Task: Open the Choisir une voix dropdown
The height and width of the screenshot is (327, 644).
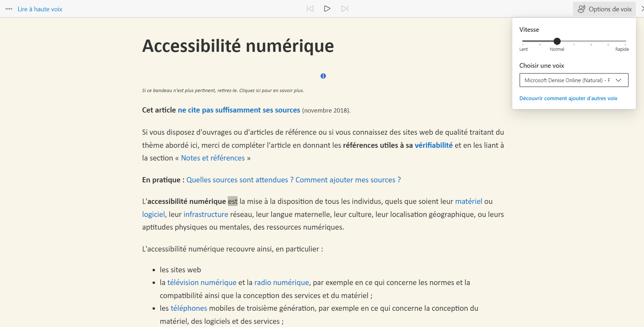Action: tap(574, 80)
